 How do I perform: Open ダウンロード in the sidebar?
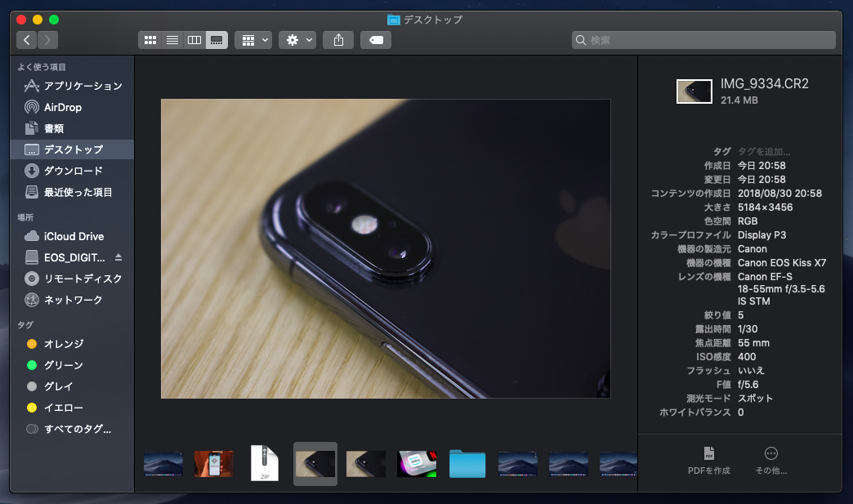pos(72,171)
